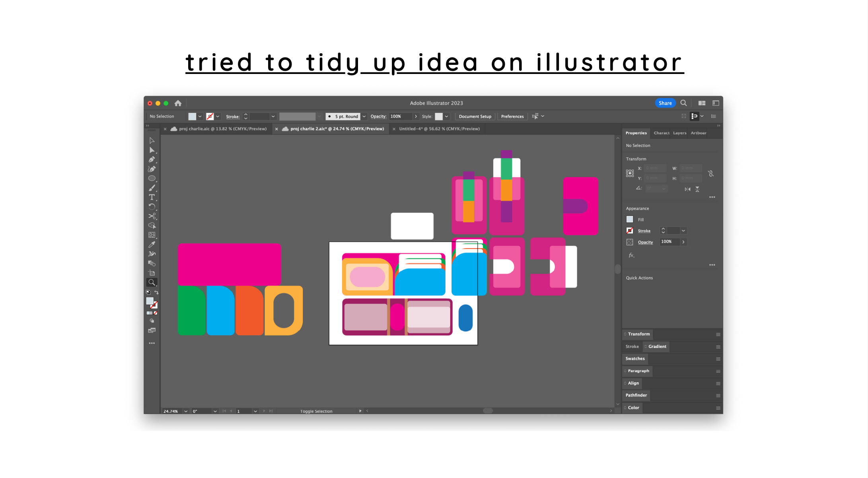The width and height of the screenshot is (868, 478).
Task: Switch to proj charlie.aic document tab
Action: click(222, 129)
